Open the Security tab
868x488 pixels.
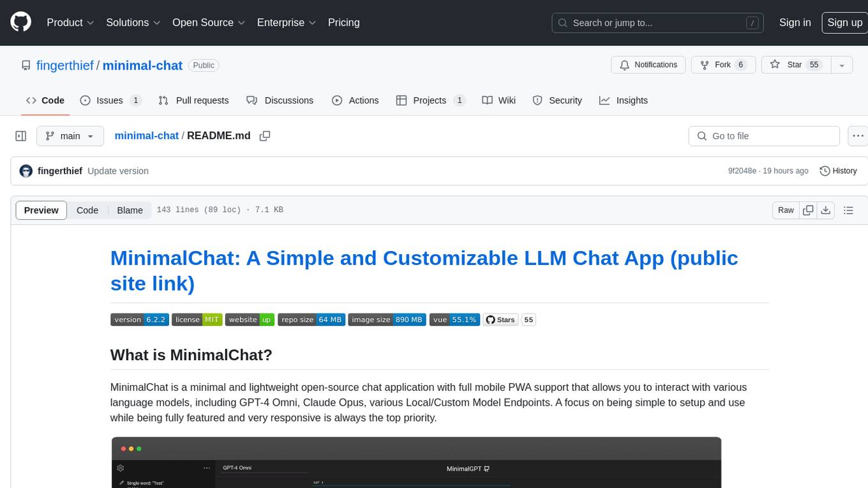[557, 100]
